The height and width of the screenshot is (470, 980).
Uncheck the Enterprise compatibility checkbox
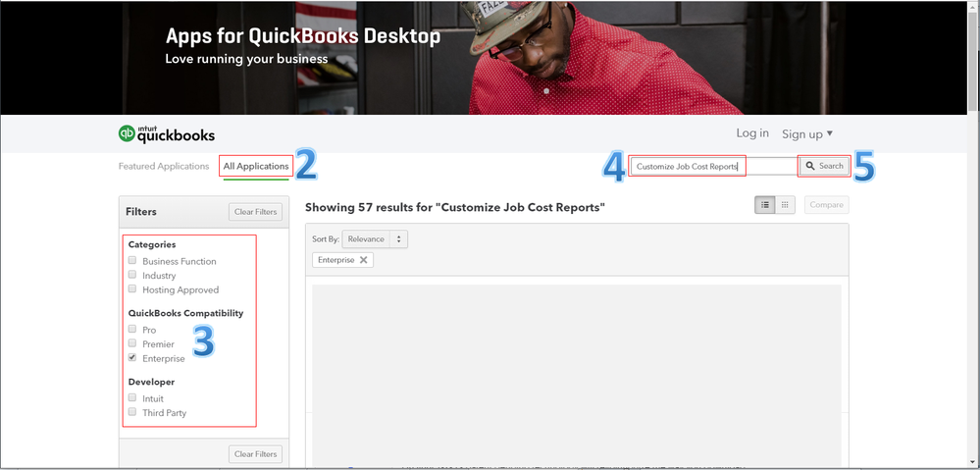(x=131, y=357)
